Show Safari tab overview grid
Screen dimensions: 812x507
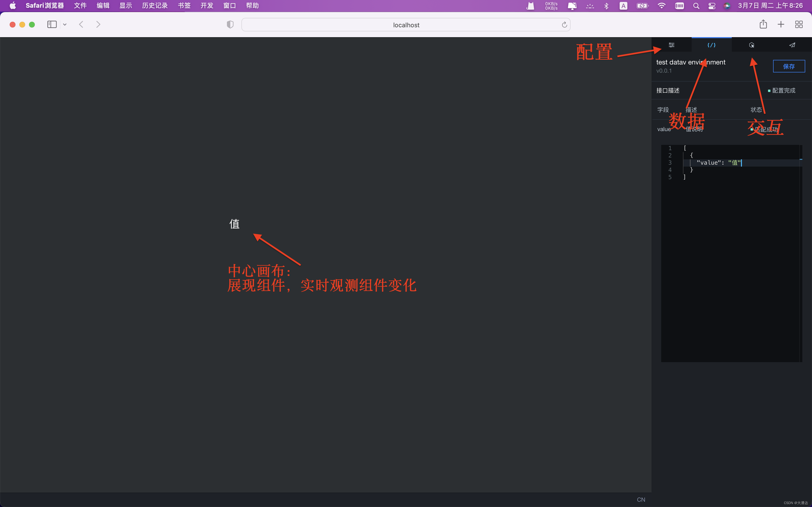(799, 24)
